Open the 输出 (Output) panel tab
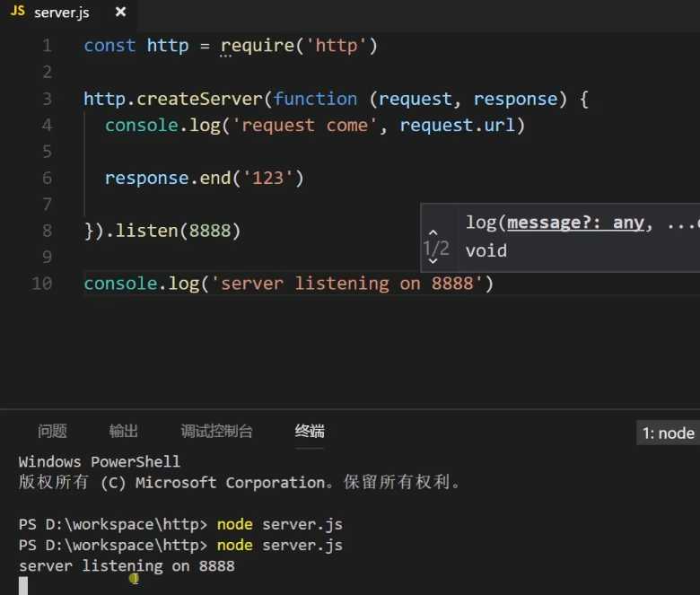Screen dimensions: 700x595 click(124, 431)
